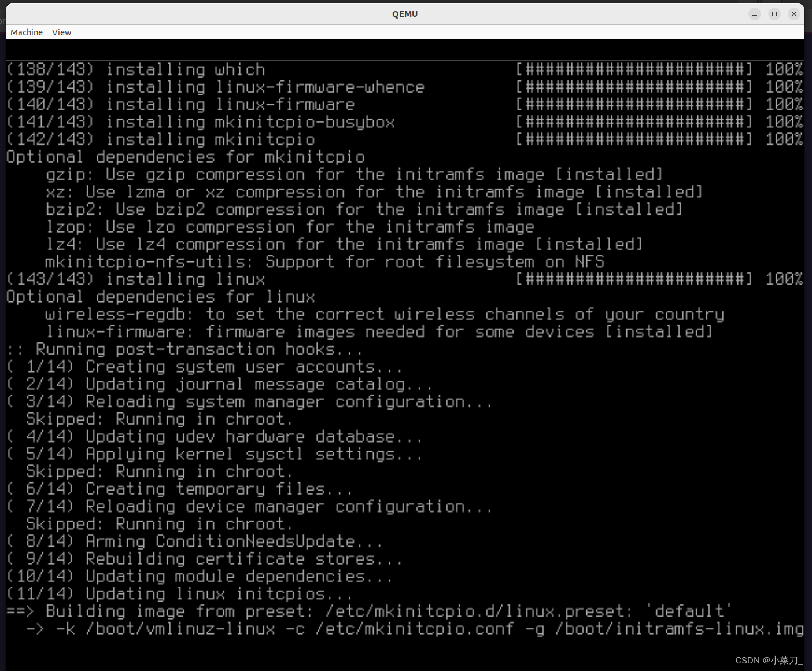This screenshot has height=671, width=812.
Task: Click the Updating udev hardware database step
Action: coord(214,436)
